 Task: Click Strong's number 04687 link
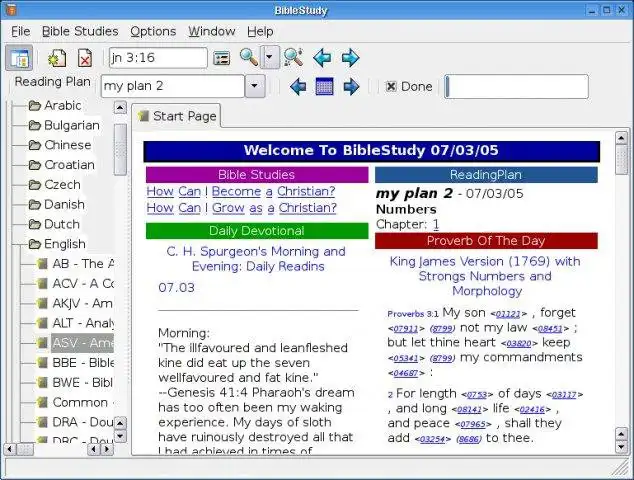coord(406,373)
